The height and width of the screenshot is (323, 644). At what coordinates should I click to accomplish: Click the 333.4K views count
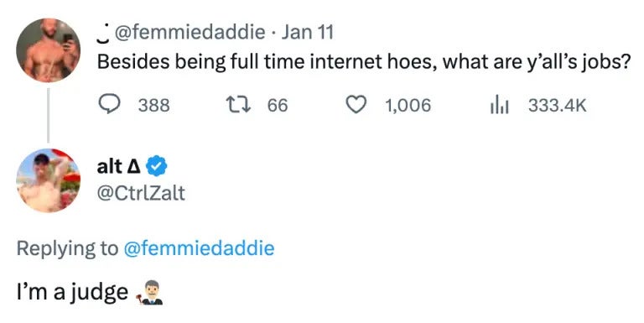point(558,105)
